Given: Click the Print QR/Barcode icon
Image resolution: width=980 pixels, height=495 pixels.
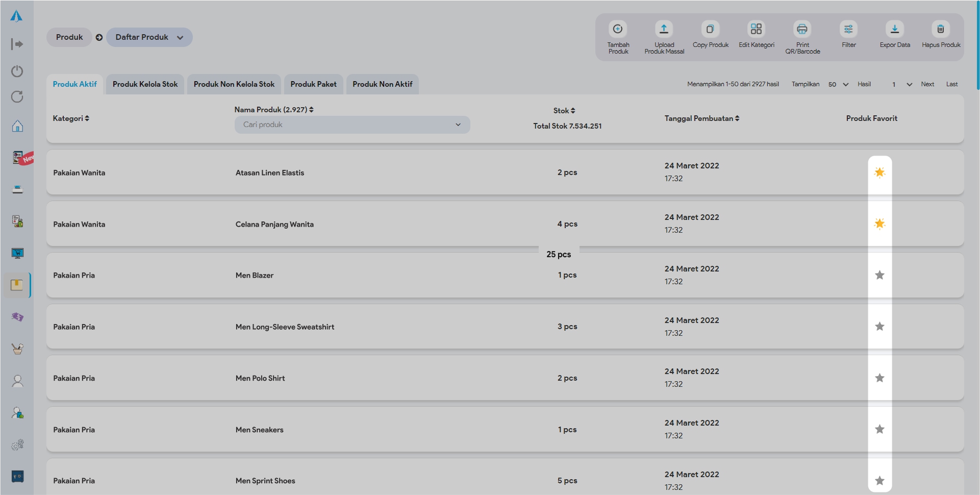Looking at the screenshot, I should 802,29.
